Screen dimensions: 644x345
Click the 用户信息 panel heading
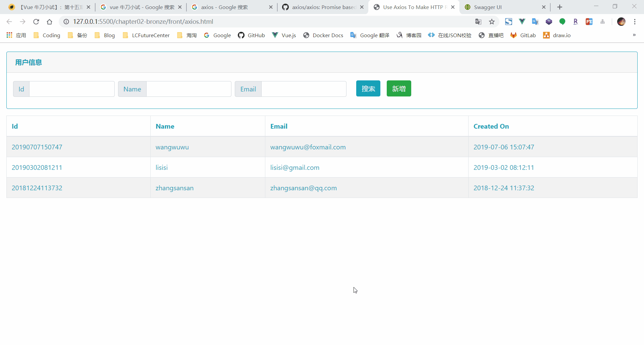(x=29, y=62)
